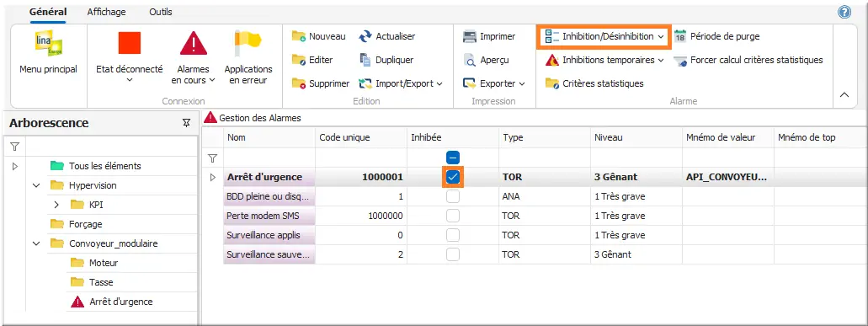868x326 pixels.
Task: Click the Arborescence filter funnel icon
Action: [x=15, y=147]
